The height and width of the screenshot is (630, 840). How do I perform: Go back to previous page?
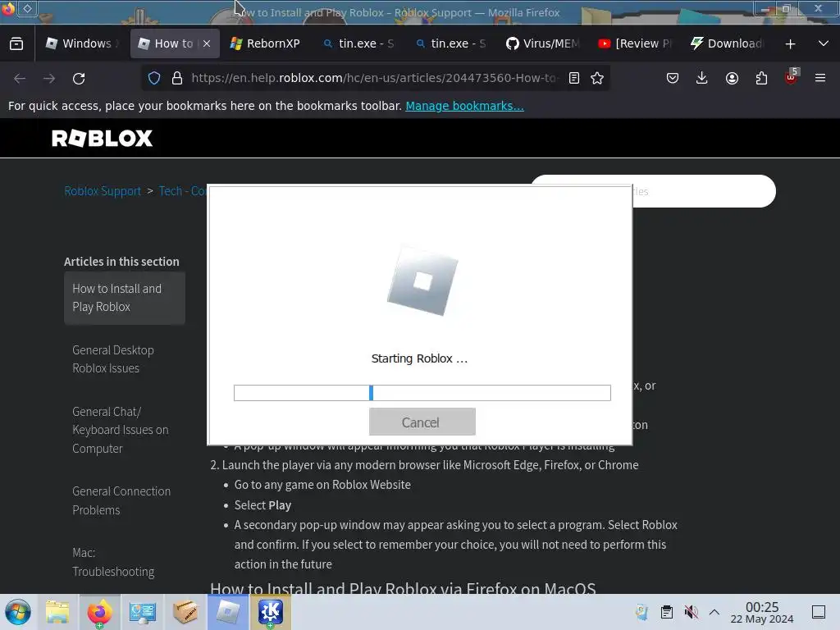(20, 78)
